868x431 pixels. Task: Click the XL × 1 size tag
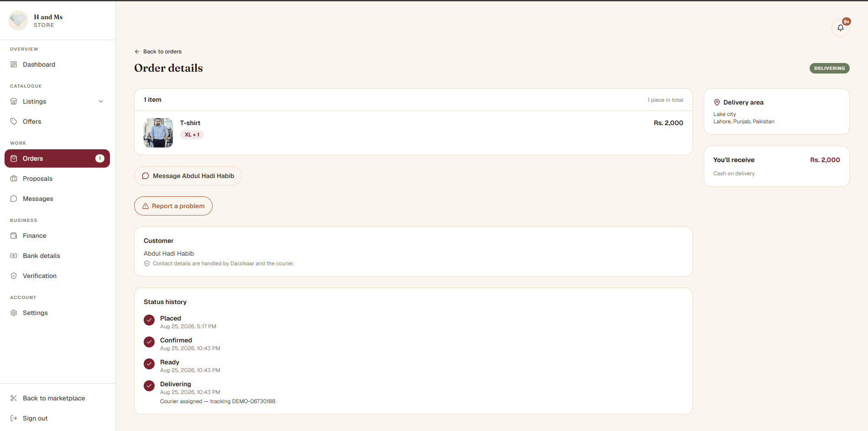192,135
